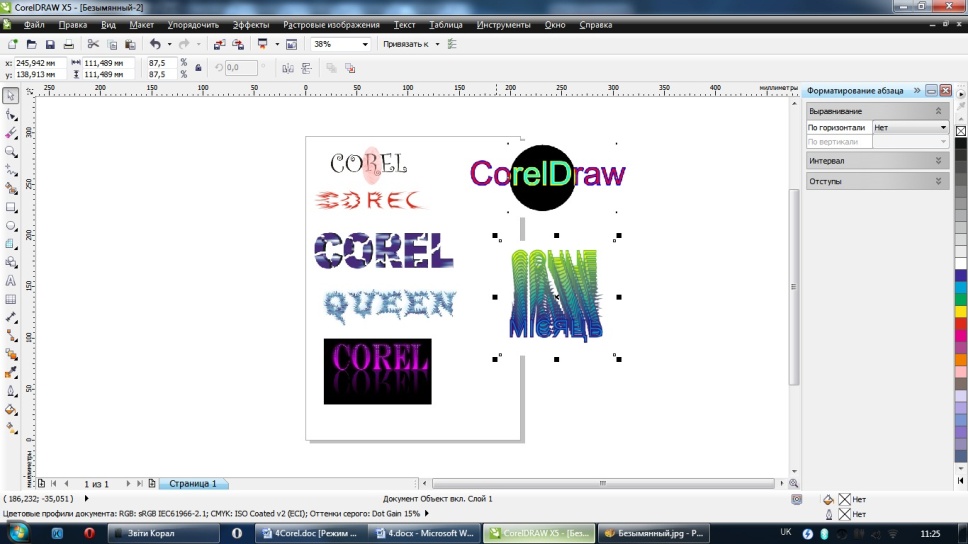Save the document
968x544 pixels.
coord(50,44)
